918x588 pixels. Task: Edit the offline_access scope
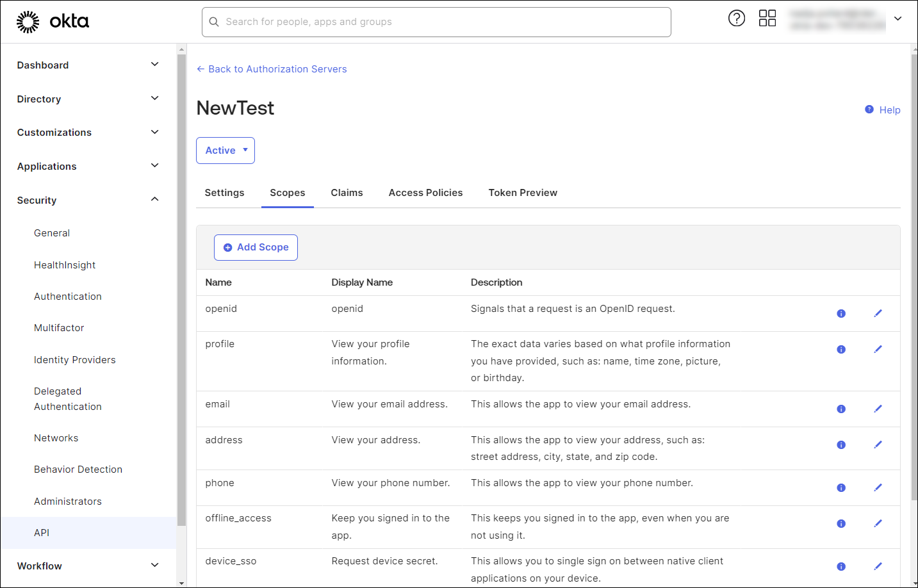tap(878, 523)
